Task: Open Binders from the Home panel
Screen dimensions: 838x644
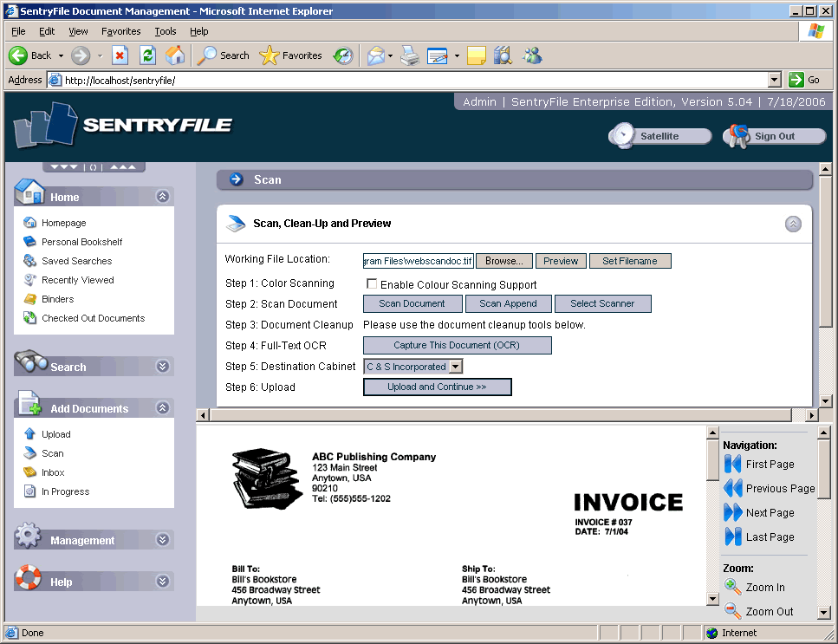Action: click(57, 299)
